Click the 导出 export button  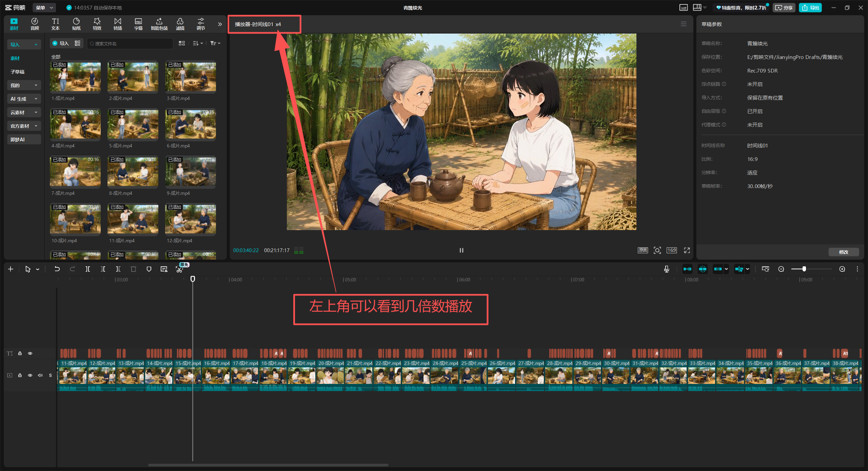(x=810, y=7)
